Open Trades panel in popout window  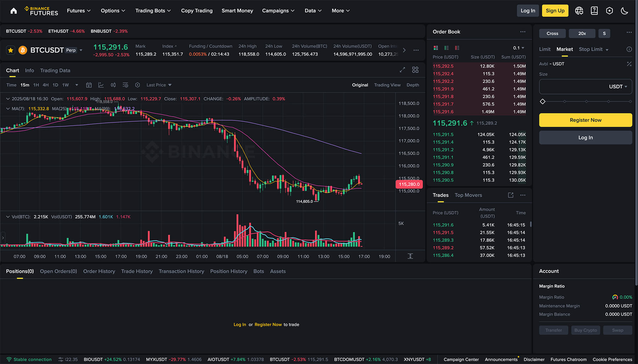[x=511, y=195]
